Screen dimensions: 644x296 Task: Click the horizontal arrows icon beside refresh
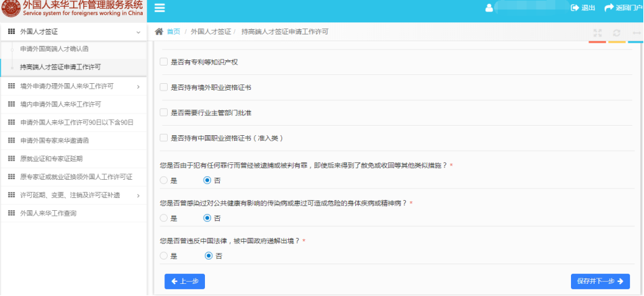coord(636,33)
